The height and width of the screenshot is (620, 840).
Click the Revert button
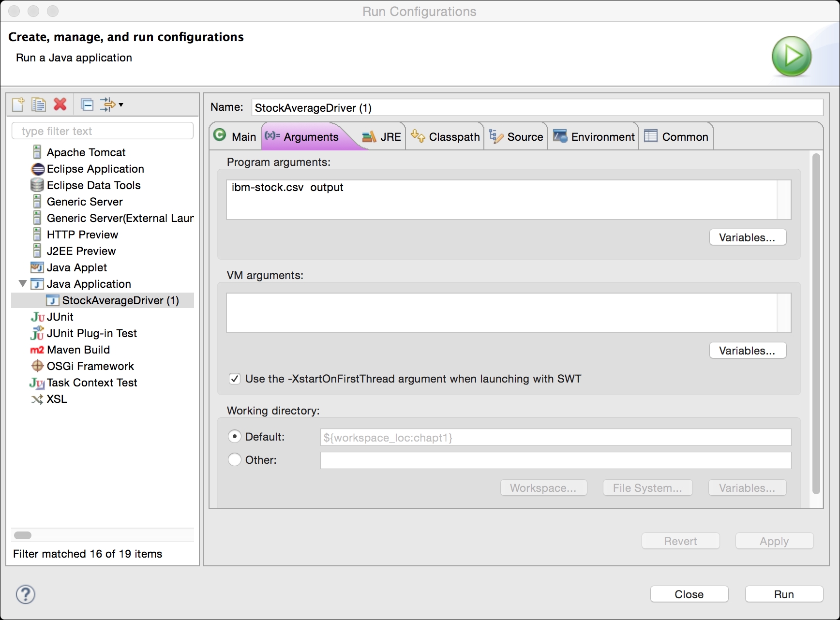click(x=680, y=541)
